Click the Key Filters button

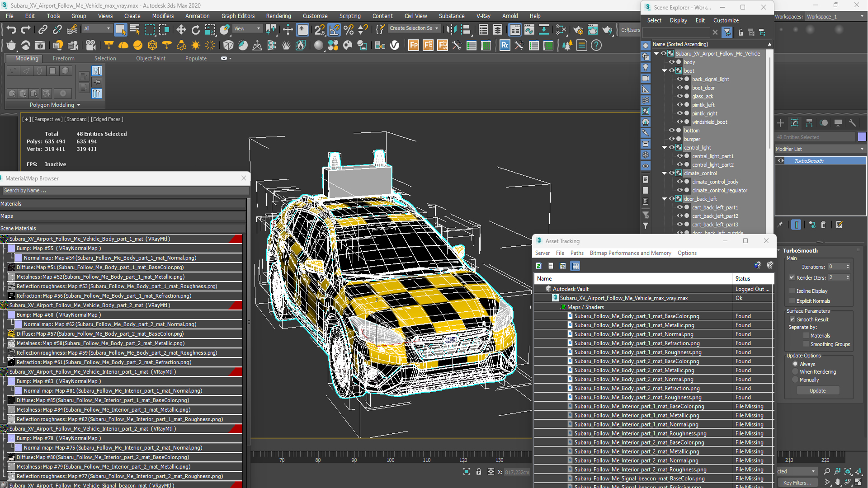click(x=797, y=483)
